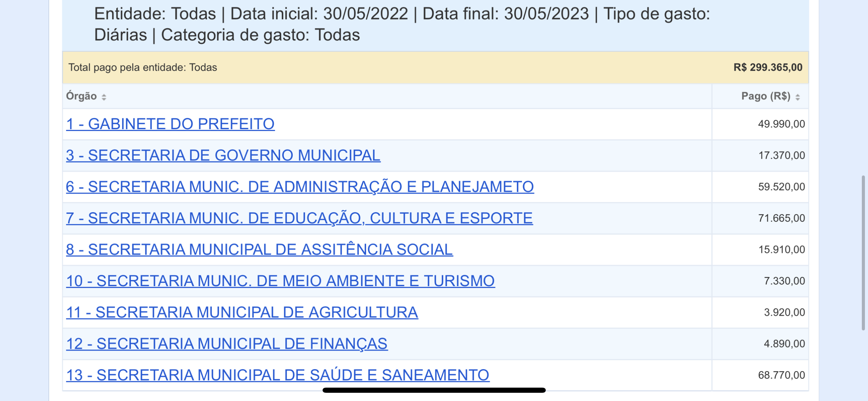868x401 pixels.
Task: Select the 71.665,00 amount cell
Action: tap(781, 218)
